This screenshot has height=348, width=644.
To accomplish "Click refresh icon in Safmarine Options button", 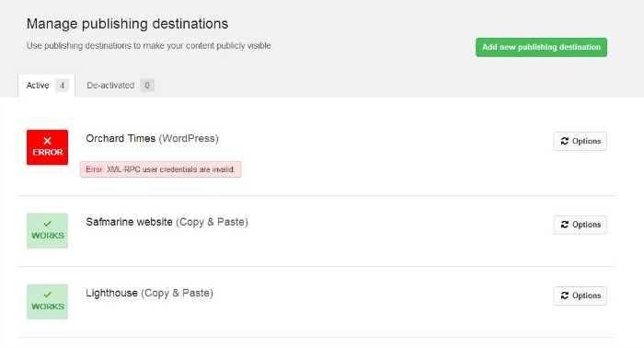I will tap(565, 225).
